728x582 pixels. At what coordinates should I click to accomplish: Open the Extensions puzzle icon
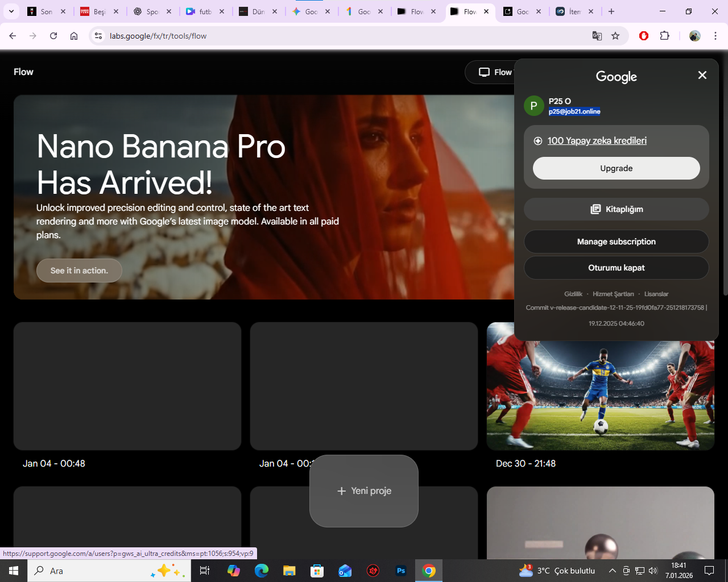[664, 36]
